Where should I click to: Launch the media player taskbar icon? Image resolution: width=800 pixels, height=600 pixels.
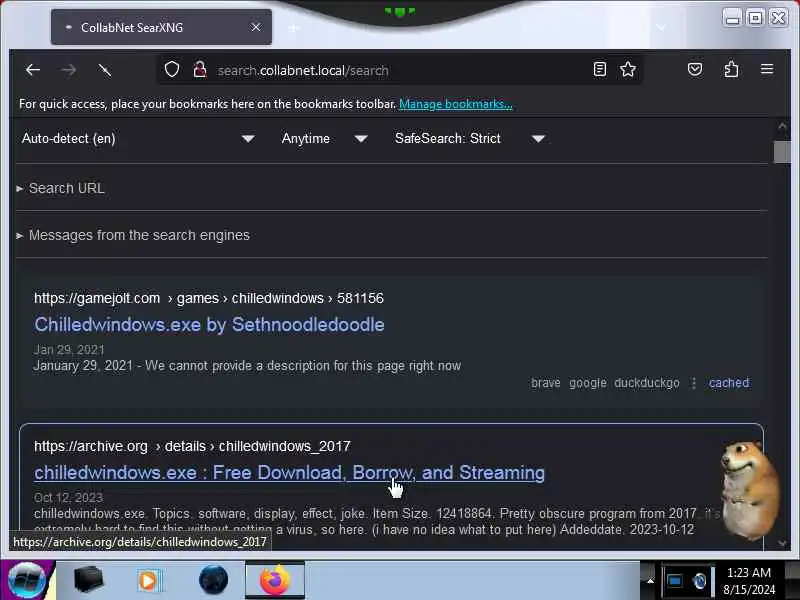(149, 581)
